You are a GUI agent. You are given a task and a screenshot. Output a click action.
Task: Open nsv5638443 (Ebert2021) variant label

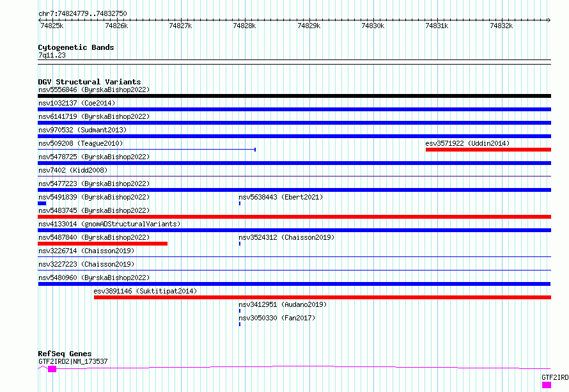point(281,197)
